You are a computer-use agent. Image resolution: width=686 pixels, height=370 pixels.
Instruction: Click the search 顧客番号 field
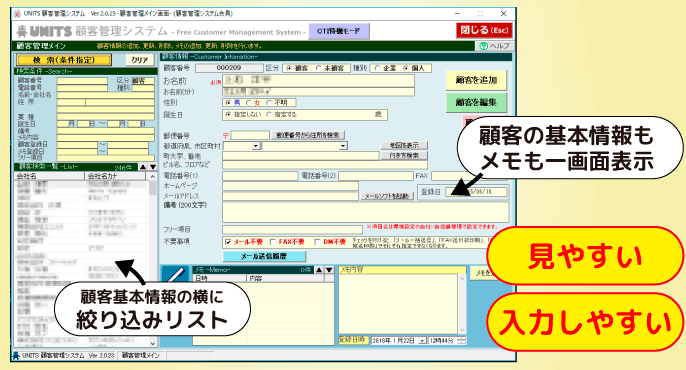[82, 81]
